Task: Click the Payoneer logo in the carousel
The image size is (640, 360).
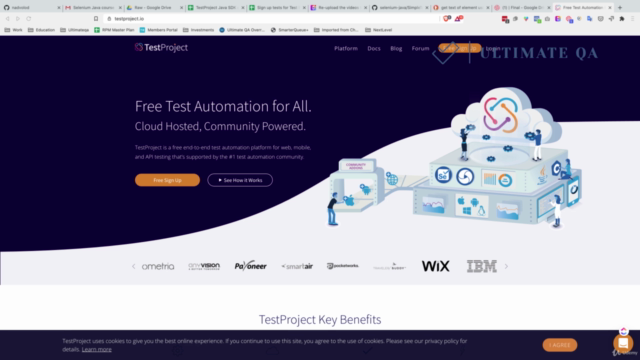Action: point(251,266)
